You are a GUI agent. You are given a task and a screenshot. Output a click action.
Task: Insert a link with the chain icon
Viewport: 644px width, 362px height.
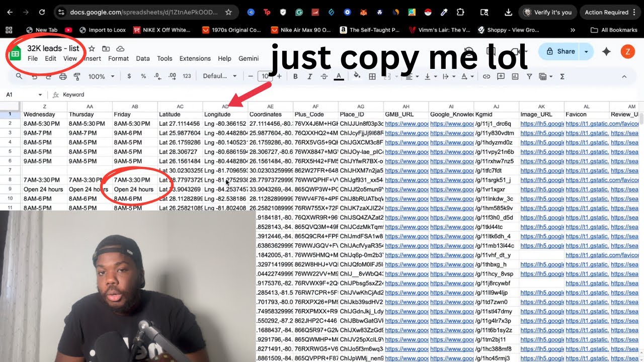pyautogui.click(x=486, y=76)
